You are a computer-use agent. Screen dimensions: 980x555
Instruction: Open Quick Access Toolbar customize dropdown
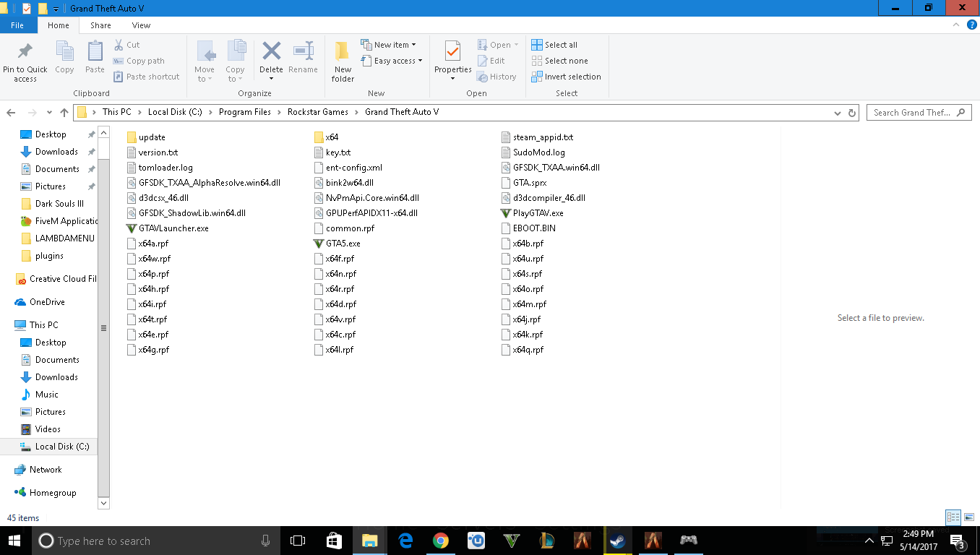pyautogui.click(x=56, y=9)
